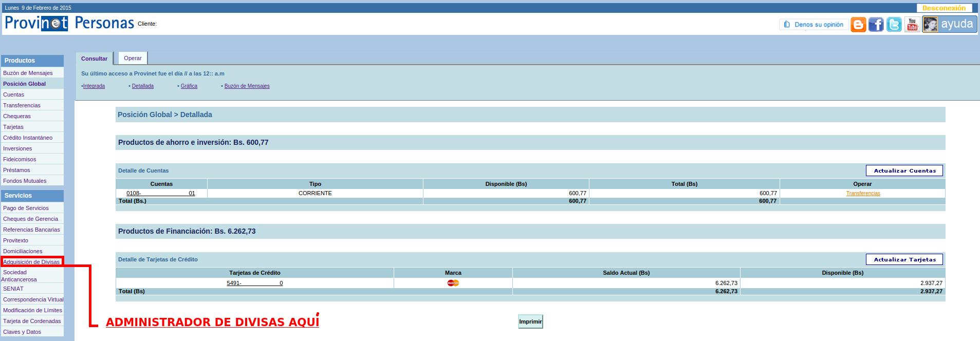Click the Productos de Financiación heading

pos(187,231)
